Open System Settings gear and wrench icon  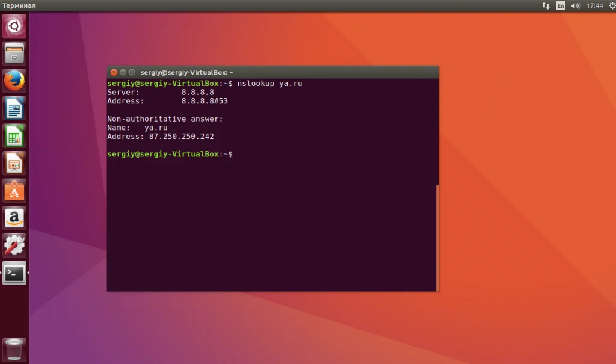14,245
